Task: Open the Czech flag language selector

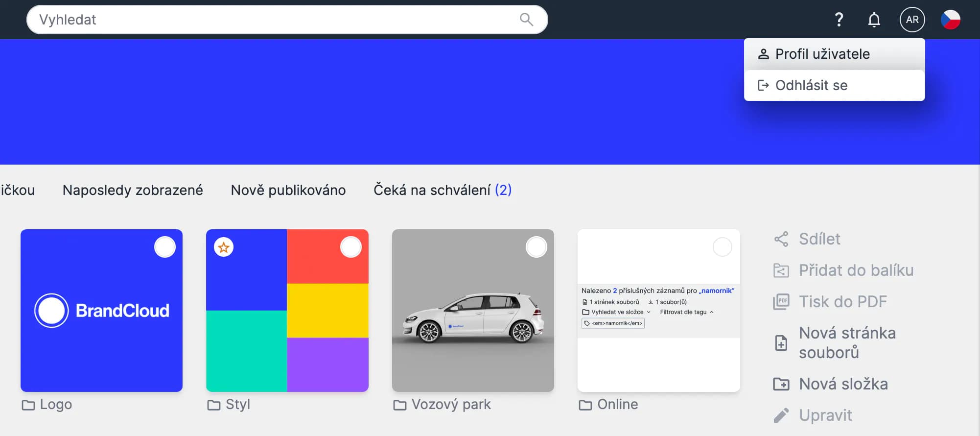Action: point(950,20)
